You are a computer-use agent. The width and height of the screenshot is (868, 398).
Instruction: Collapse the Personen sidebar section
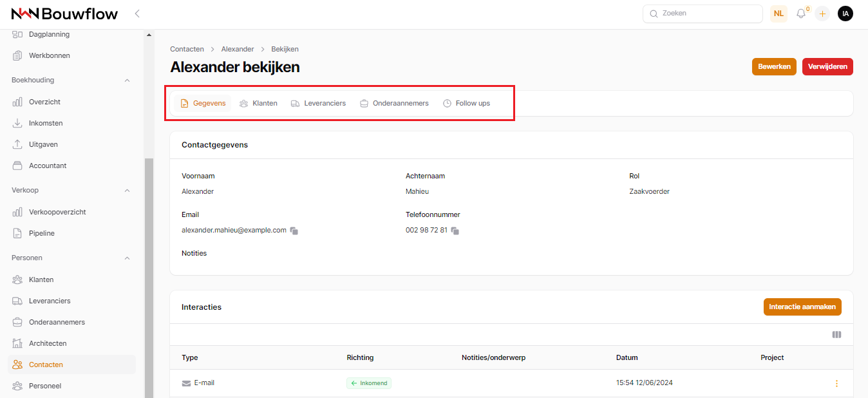(x=127, y=258)
